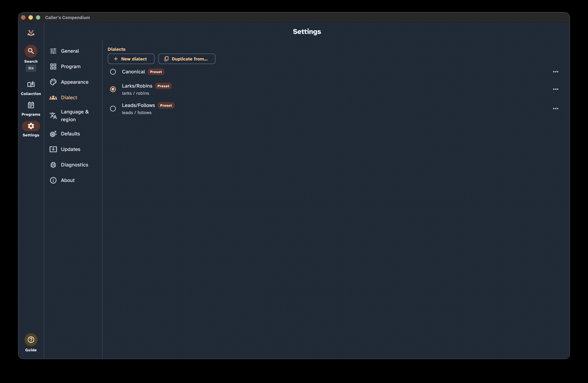The image size is (588, 383).
Task: Open more options for Leads/Follows dialect
Action: coord(556,109)
